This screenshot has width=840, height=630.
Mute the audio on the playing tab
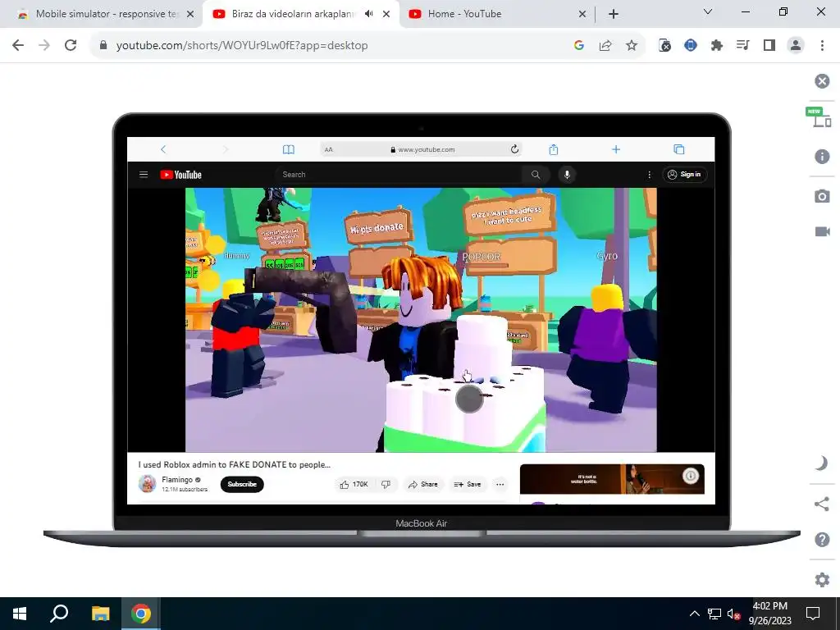[368, 14]
